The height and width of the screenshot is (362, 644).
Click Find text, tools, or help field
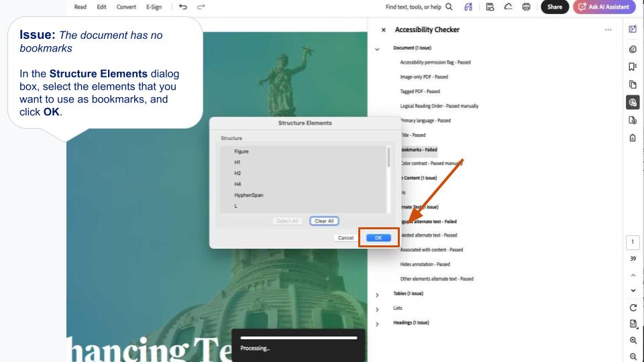tap(413, 7)
